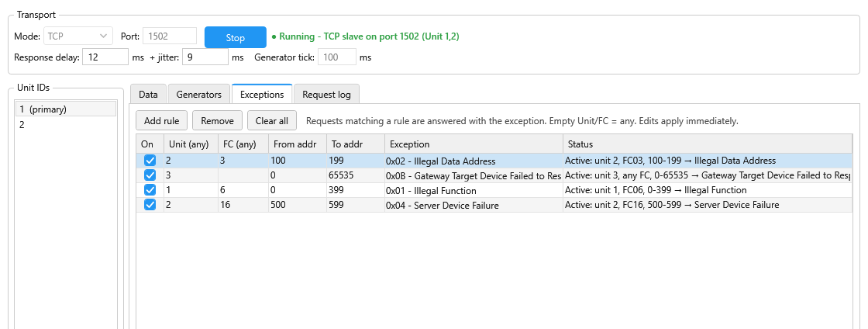Switch to the Generators tab
The height and width of the screenshot is (329, 868).
[198, 95]
